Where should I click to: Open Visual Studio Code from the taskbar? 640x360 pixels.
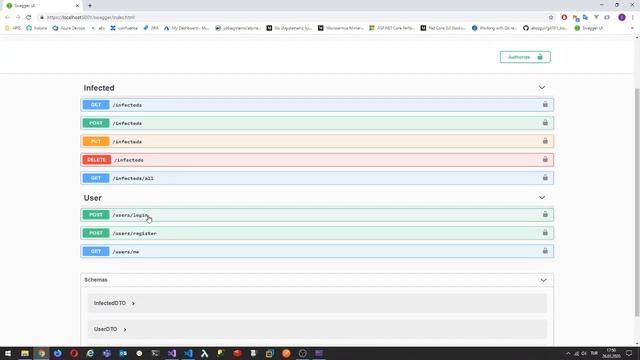click(188, 353)
